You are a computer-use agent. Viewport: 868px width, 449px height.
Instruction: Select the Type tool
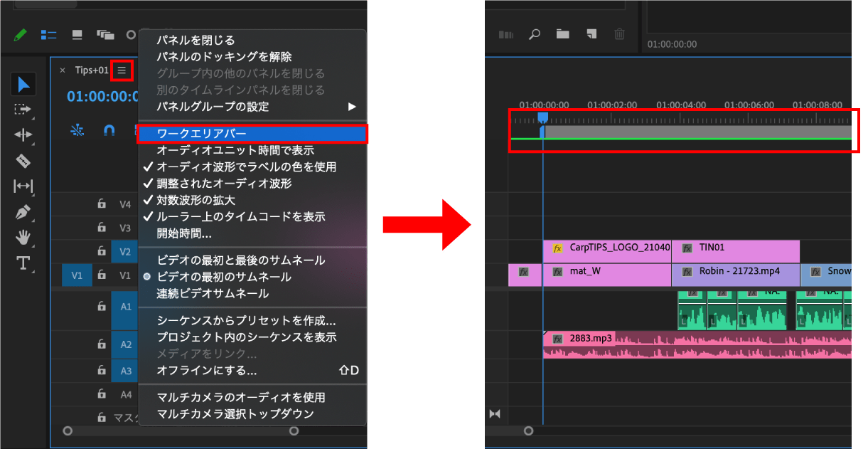[23, 263]
